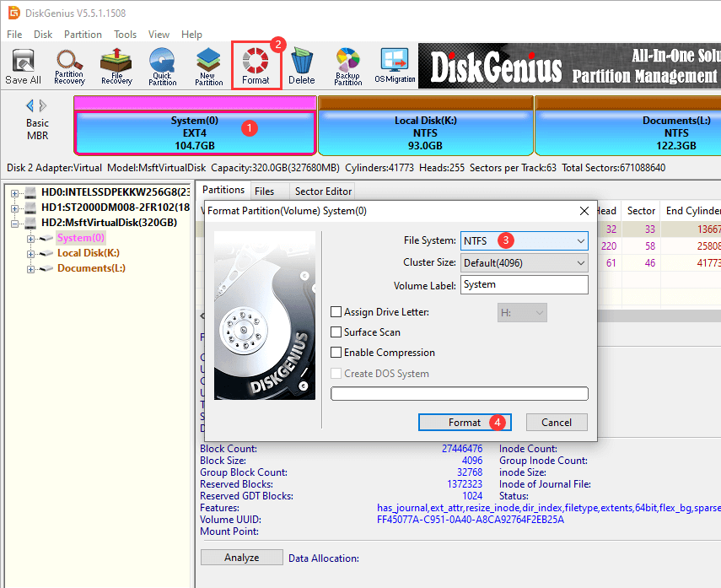
Task: Switch to the Sector Editor tab
Action: [321, 192]
